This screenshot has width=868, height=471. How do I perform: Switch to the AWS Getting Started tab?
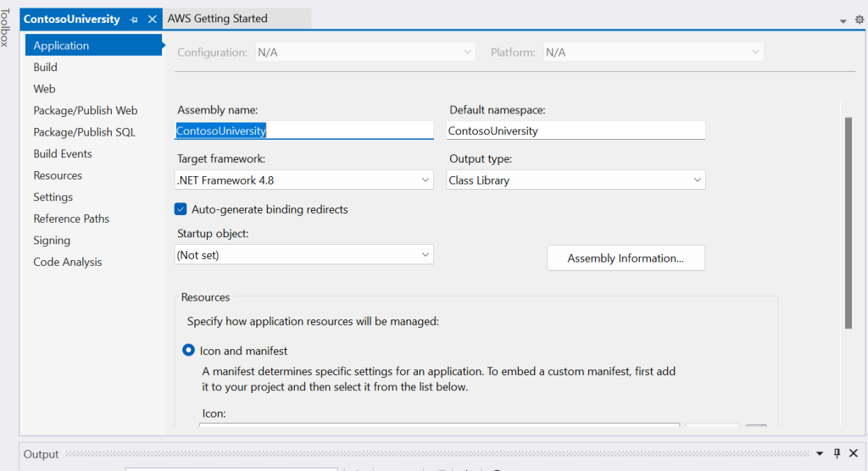click(x=218, y=19)
